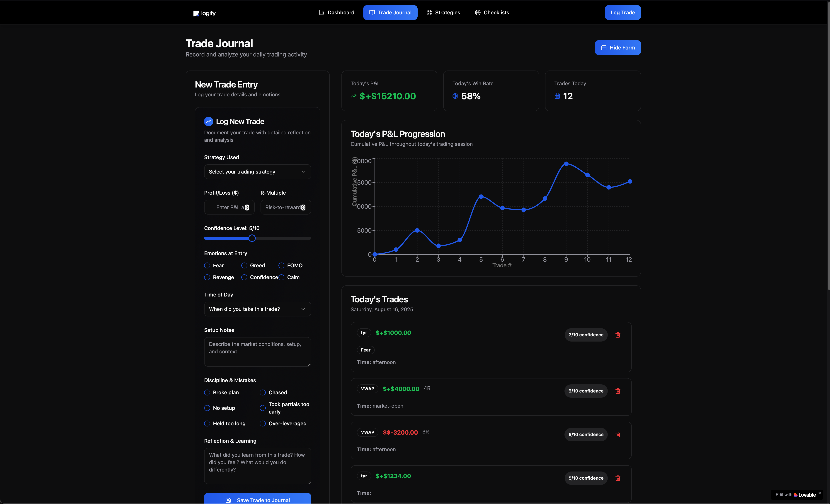830x504 pixels.
Task: Tick the Broke plan mistake checkbox
Action: (x=207, y=392)
